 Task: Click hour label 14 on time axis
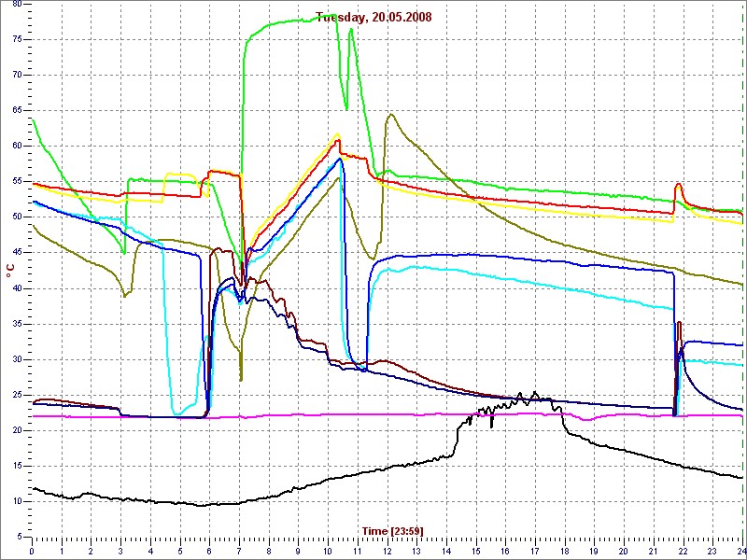tap(446, 552)
